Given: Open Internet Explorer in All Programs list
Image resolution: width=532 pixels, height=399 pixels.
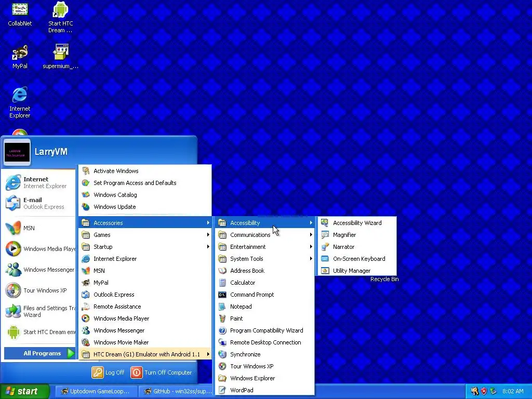Looking at the screenshot, I should pyautogui.click(x=145, y=259).
